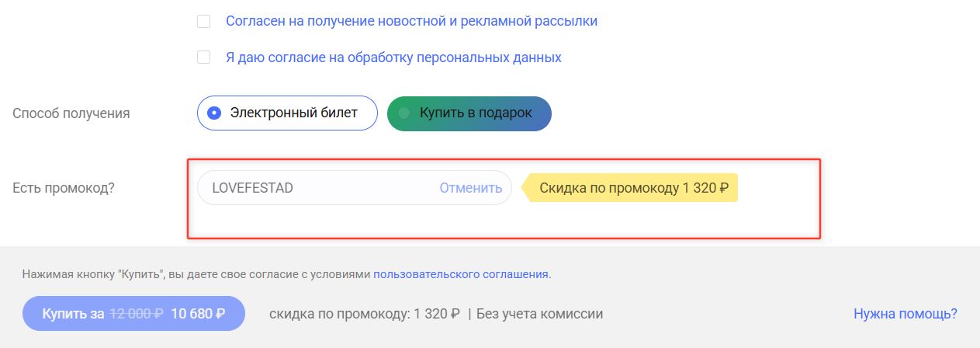The height and width of the screenshot is (348, 980).
Task: Enable the newsletter and advertising mailing checkbox
Action: (x=204, y=22)
